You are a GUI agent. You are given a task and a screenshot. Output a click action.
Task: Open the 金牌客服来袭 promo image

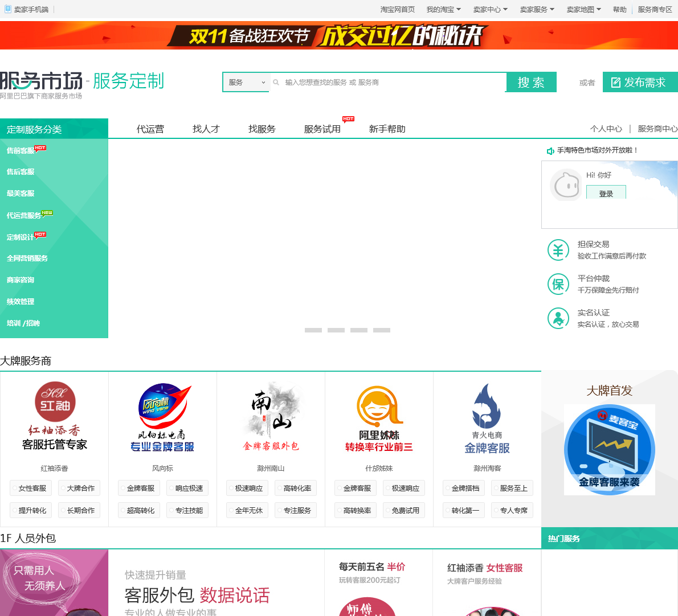(x=609, y=450)
